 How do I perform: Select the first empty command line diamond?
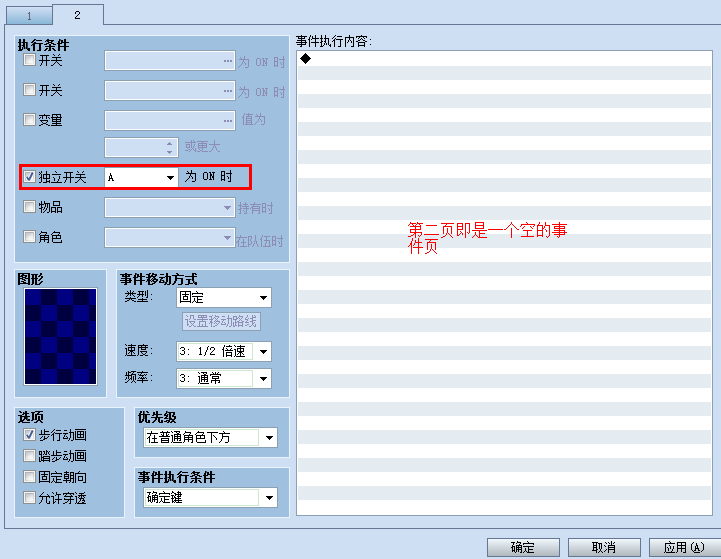click(305, 58)
